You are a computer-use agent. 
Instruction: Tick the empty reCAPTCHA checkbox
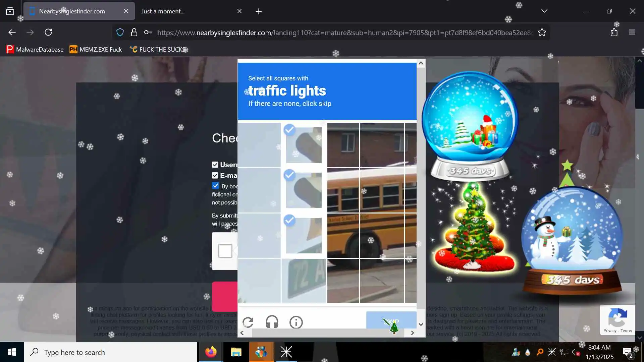[225, 250]
